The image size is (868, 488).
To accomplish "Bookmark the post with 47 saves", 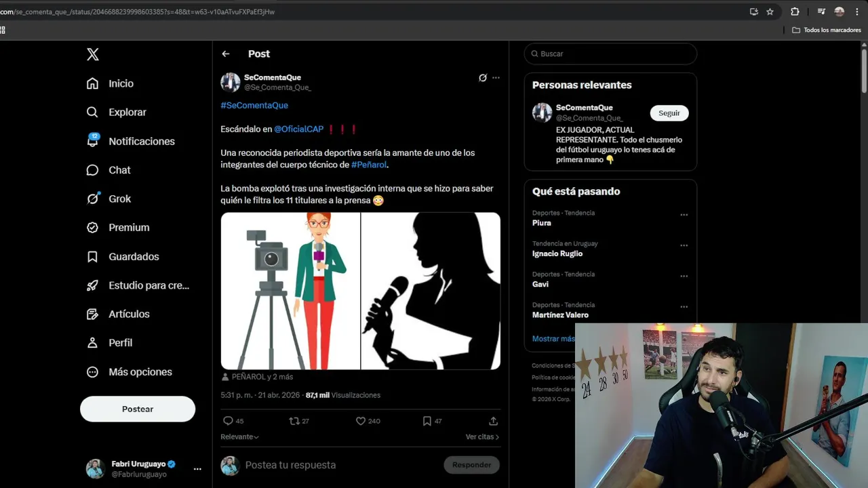I will pyautogui.click(x=432, y=421).
